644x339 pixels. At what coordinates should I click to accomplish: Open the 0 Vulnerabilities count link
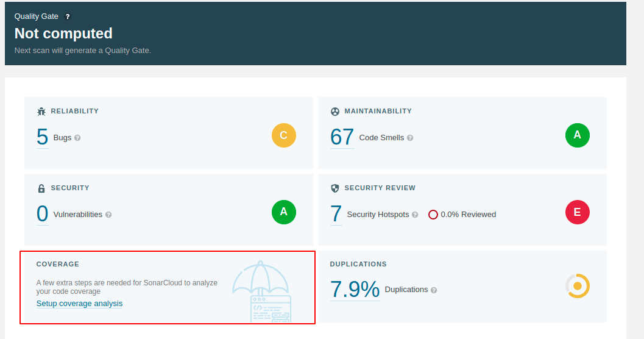[42, 214]
